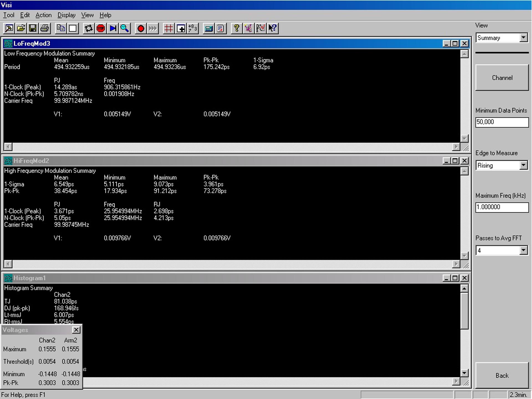This screenshot has height=399, width=532.
Task: Click Histogram1 vertical scrollbar down arrow
Action: pos(464,373)
